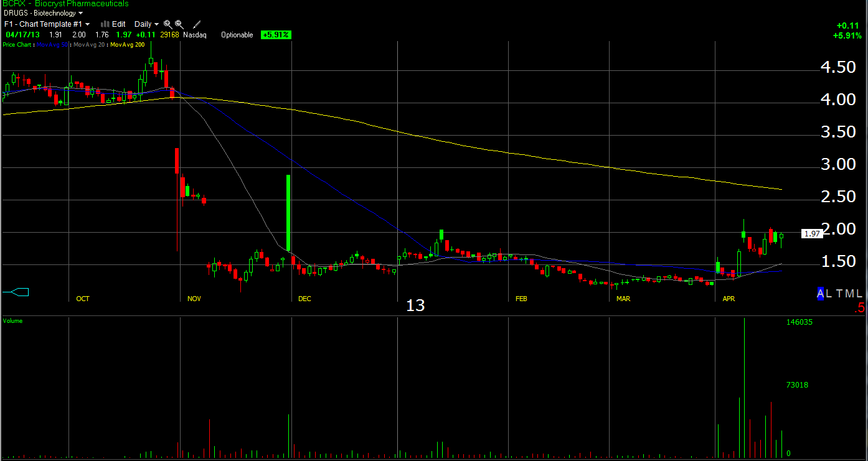868x461 pixels.
Task: Click the +0.11 change value at top right
Action: [847, 26]
